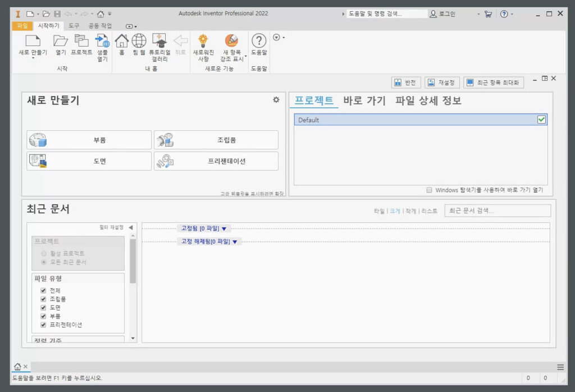Open the 새로 만들기 dropdown arrow under ribbon button
This screenshot has width=575, height=392.
tap(33, 58)
